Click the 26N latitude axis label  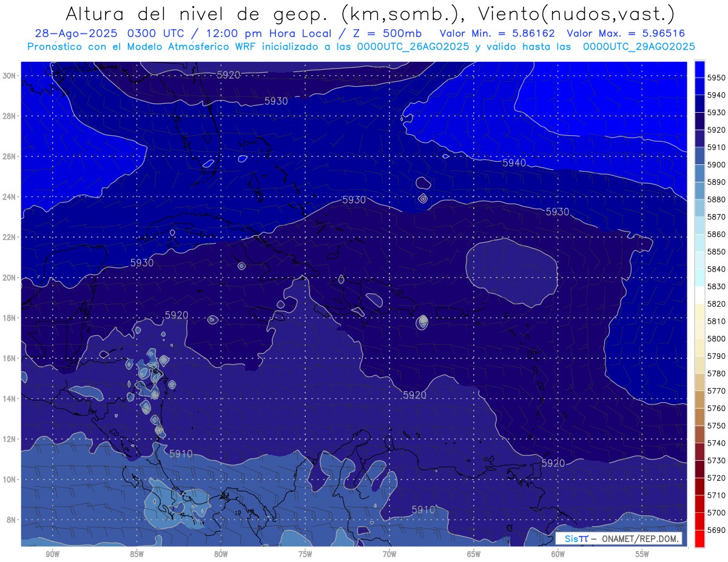point(10,156)
